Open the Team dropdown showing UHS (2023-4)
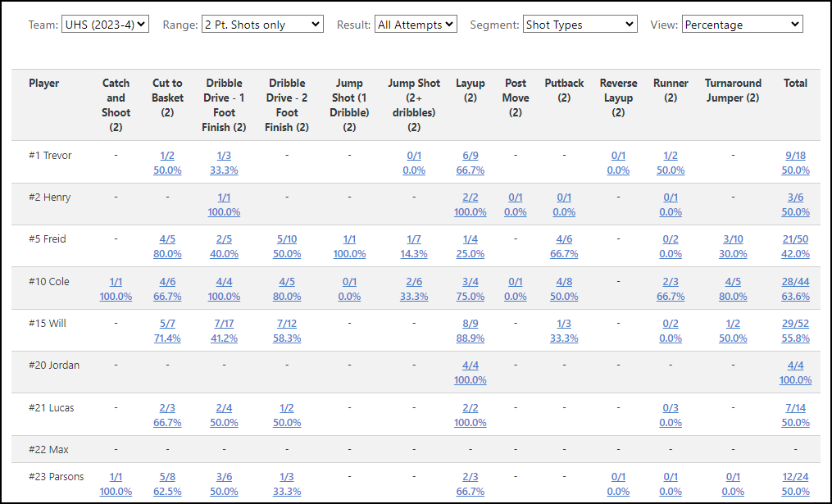 pyautogui.click(x=105, y=25)
